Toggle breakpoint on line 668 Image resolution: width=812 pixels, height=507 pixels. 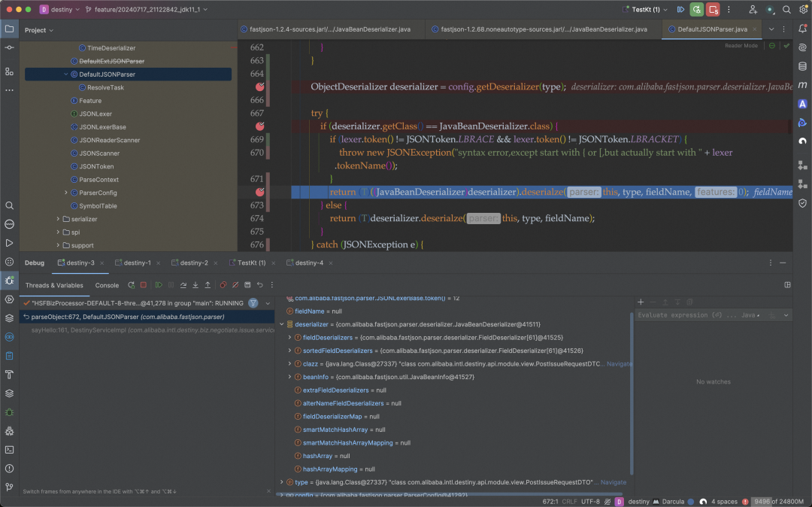260,126
